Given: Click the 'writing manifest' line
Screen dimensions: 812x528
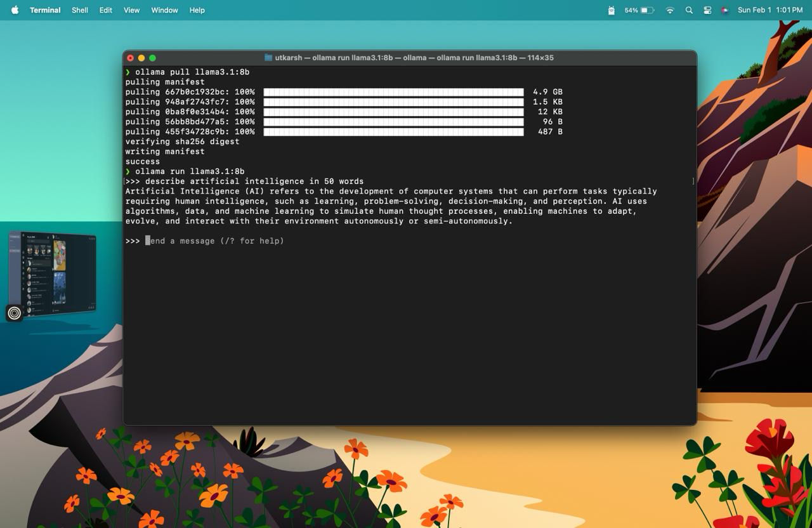Looking at the screenshot, I should [165, 152].
